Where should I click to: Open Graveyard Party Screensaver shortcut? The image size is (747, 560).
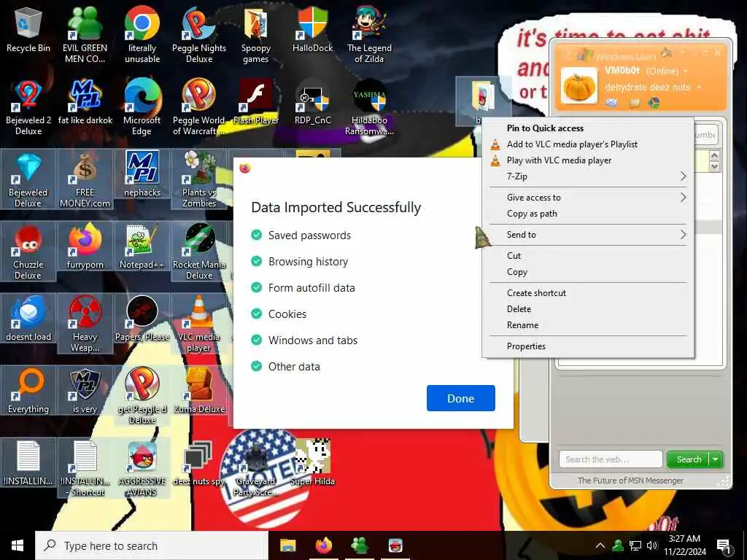pos(256,469)
